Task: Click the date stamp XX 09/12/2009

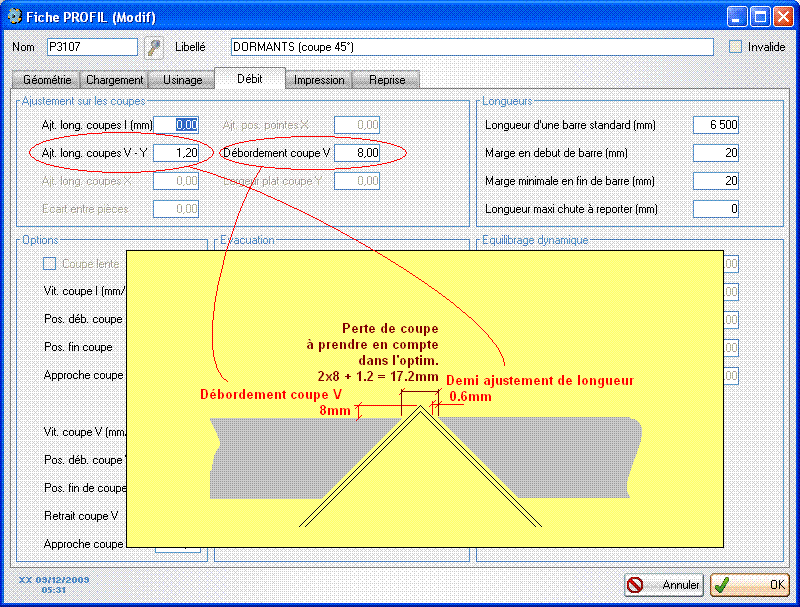Action: [x=54, y=580]
